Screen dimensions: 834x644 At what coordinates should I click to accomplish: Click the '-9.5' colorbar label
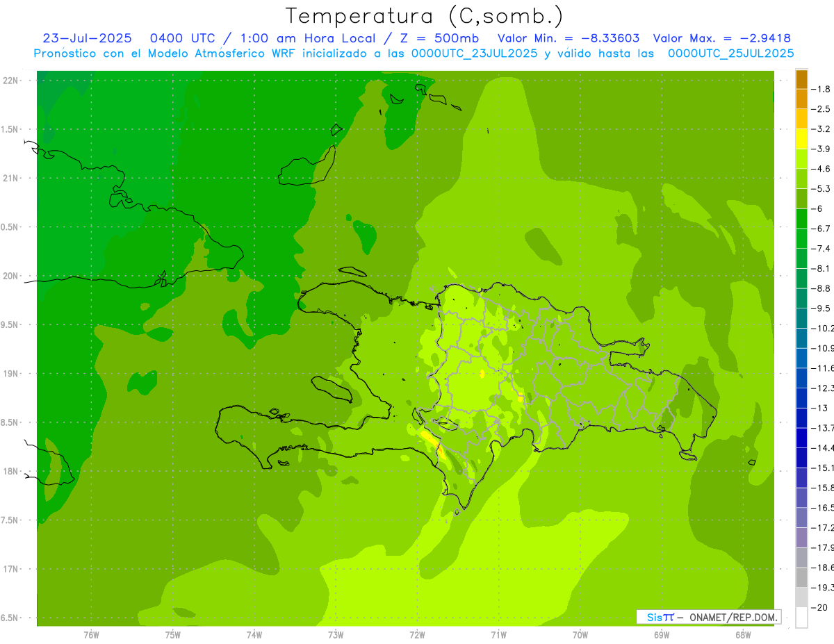(822, 308)
